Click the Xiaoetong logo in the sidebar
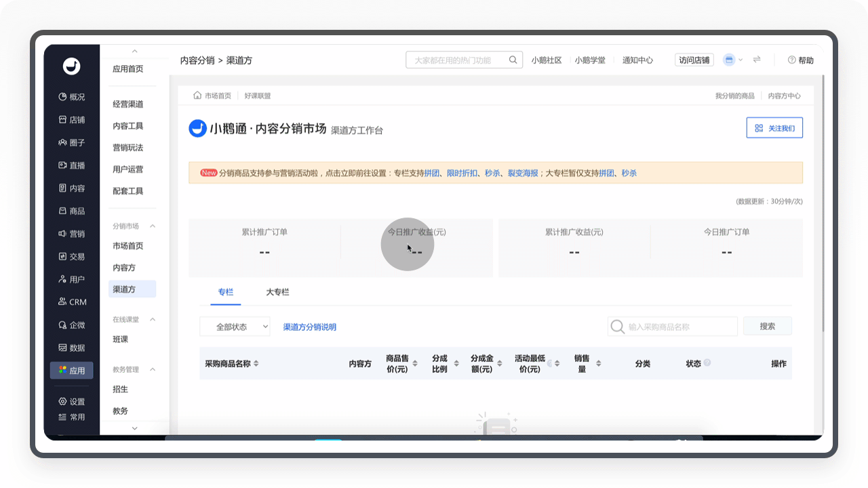This screenshot has width=868, height=488. point(71,66)
